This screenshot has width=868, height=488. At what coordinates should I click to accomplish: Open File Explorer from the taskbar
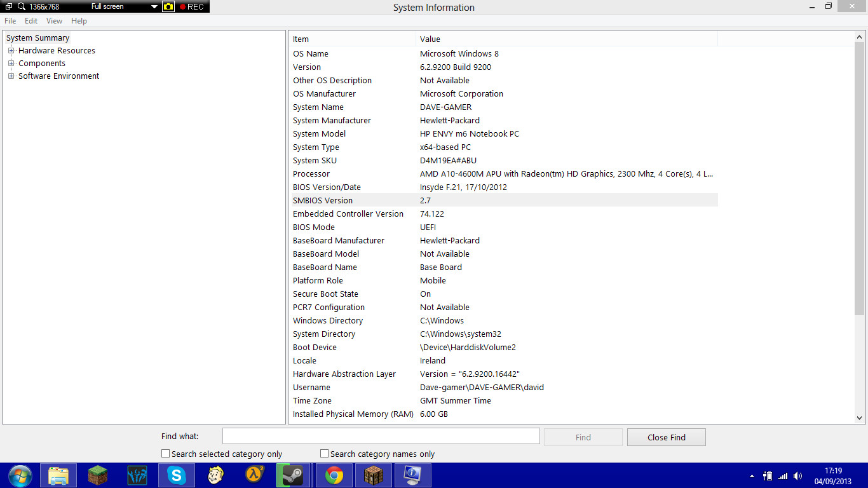tap(58, 475)
